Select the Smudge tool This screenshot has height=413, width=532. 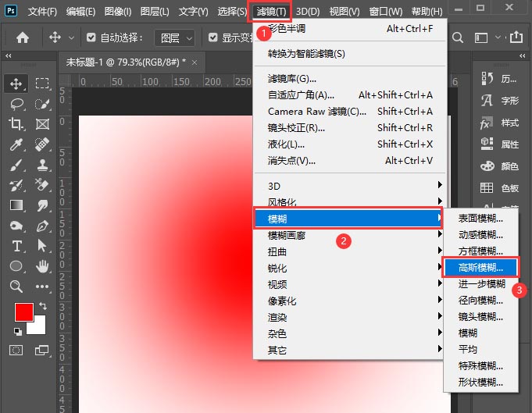42,205
